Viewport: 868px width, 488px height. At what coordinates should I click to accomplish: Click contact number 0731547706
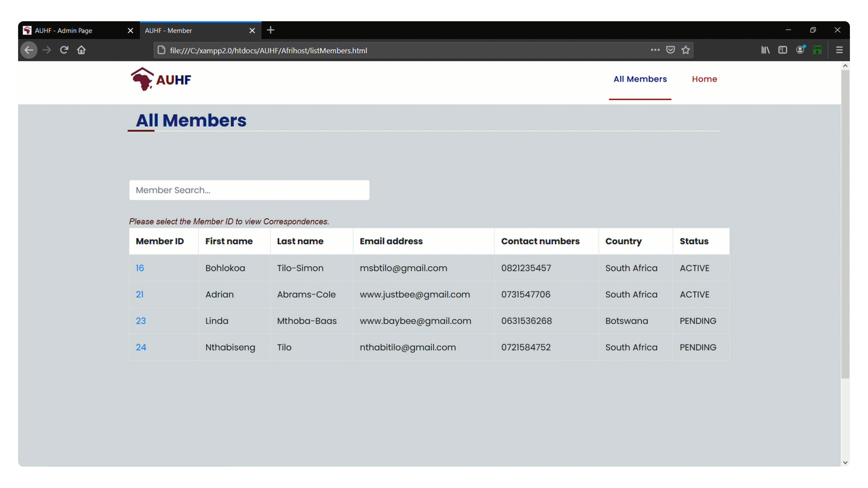pyautogui.click(x=526, y=294)
